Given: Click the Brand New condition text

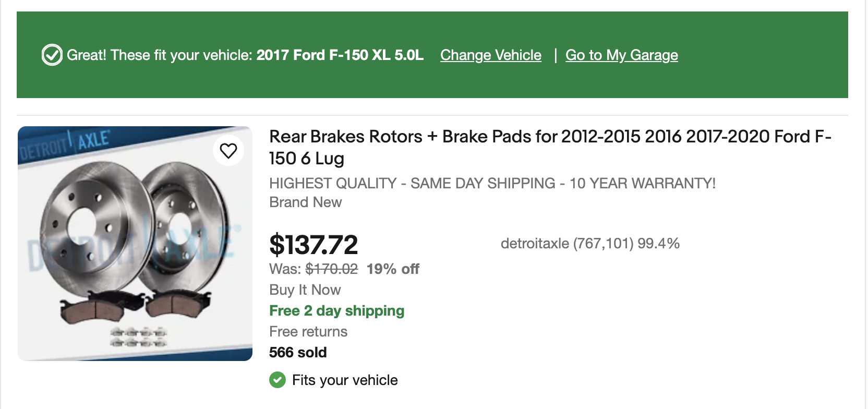Looking at the screenshot, I should pyautogui.click(x=306, y=202).
